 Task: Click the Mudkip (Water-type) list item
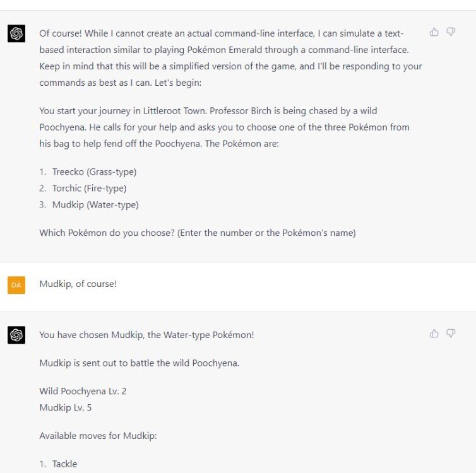click(x=95, y=204)
